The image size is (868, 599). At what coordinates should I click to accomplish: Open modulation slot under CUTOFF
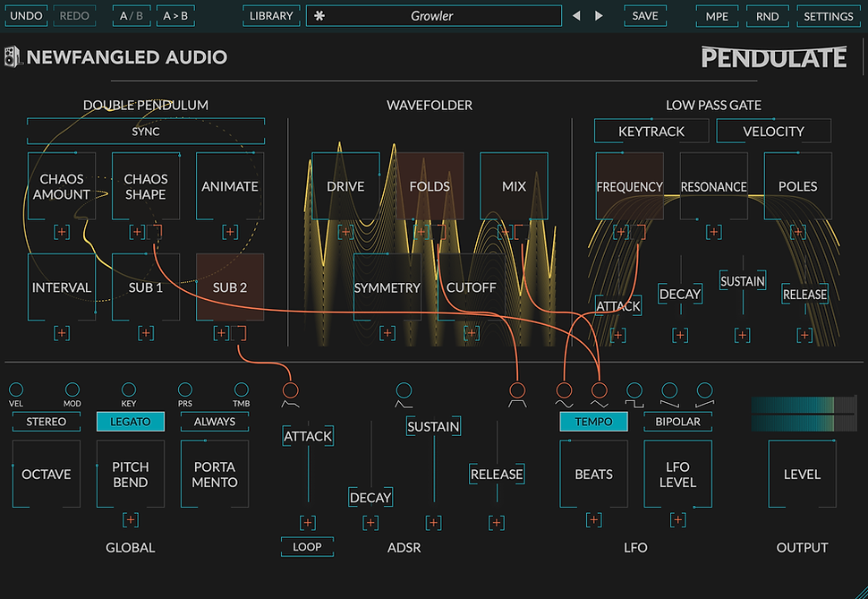[x=471, y=333]
